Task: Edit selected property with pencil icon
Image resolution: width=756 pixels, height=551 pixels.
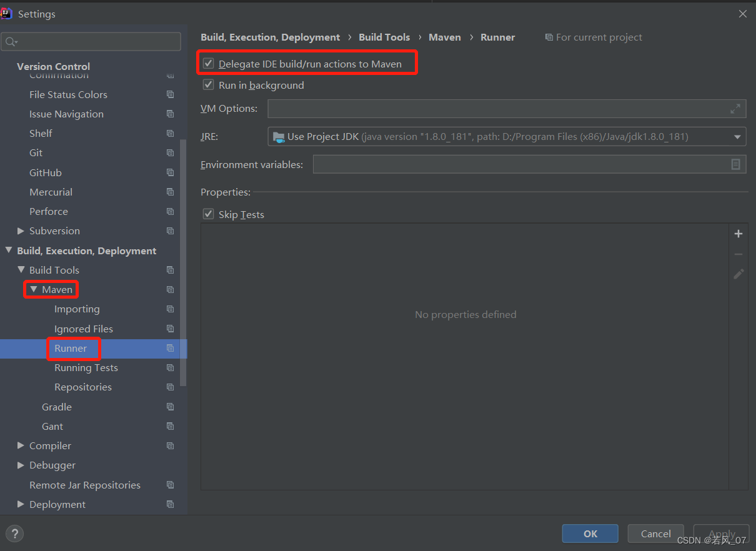Action: tap(739, 274)
